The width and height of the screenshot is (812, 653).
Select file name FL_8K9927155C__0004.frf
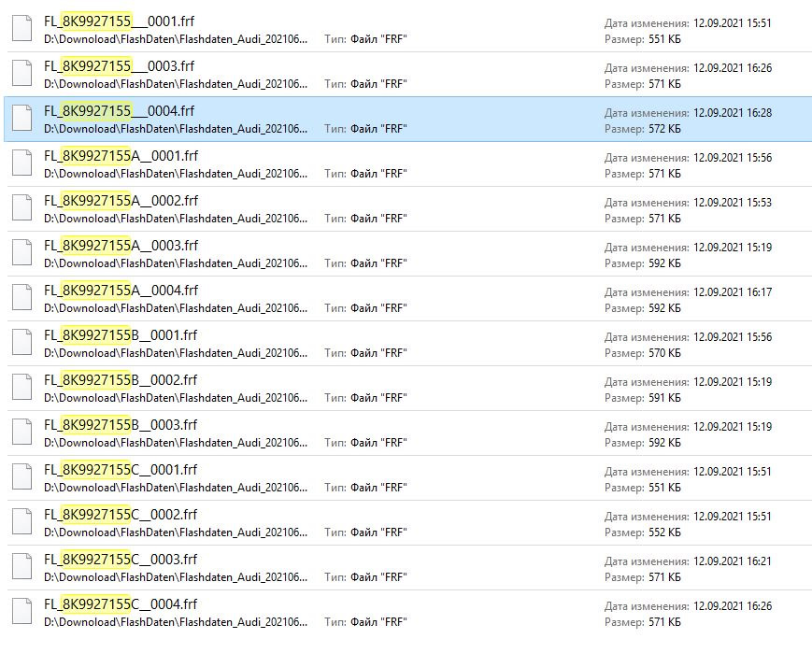click(x=121, y=603)
